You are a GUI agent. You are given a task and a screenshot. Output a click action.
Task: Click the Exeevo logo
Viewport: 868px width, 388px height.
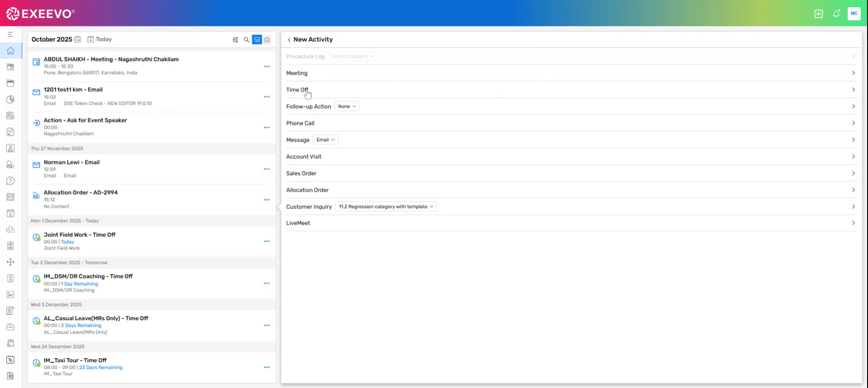pyautogui.click(x=41, y=14)
